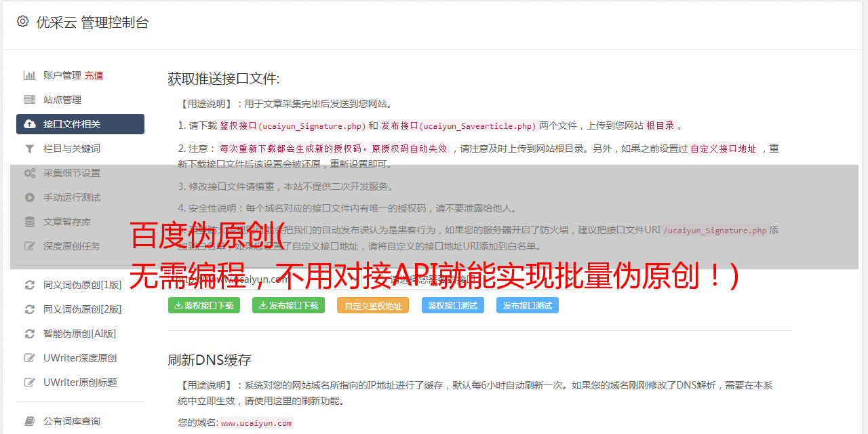Click the /ucaiyun_Signature.php URI text
868x434 pixels.
click(715, 231)
